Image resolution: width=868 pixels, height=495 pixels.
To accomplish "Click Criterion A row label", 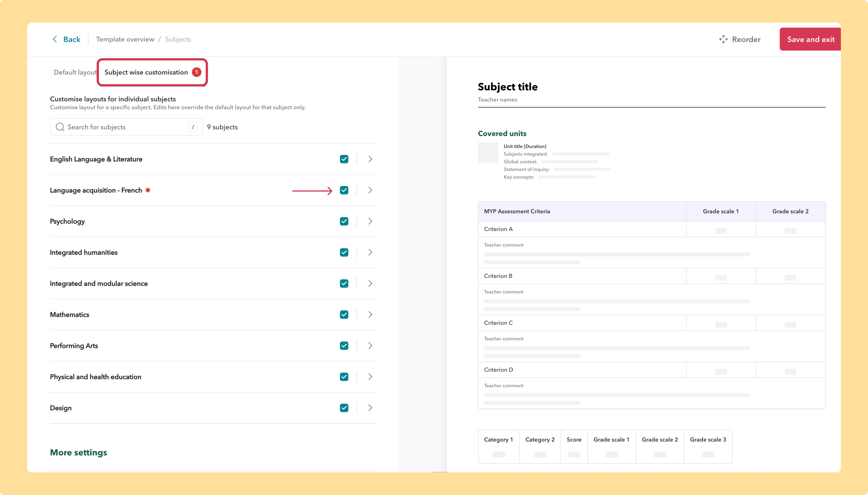I will (498, 229).
